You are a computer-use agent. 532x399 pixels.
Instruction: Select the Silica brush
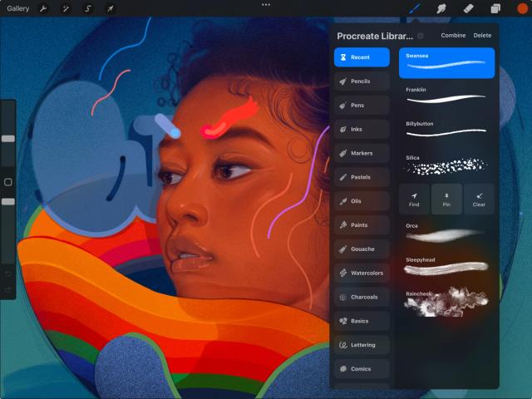447,165
